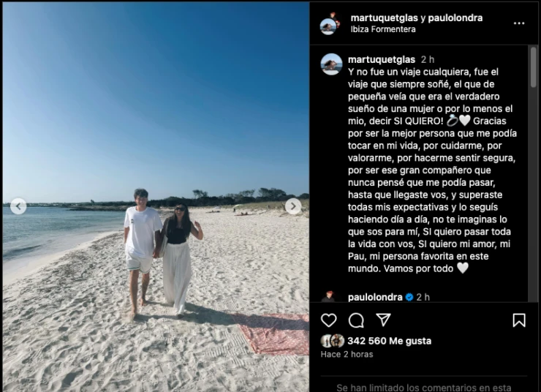
Task: Open martuquetglas profile picture in header
Action: click(330, 24)
